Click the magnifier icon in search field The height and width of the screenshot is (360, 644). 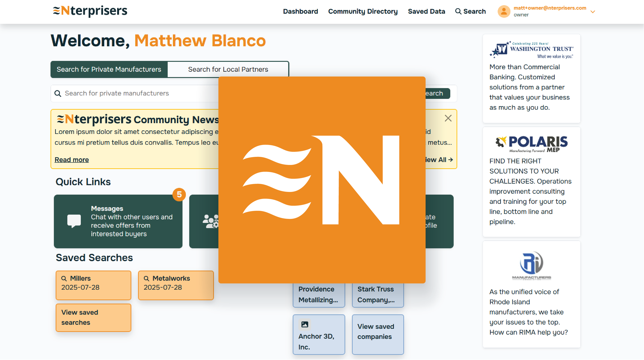click(x=58, y=93)
